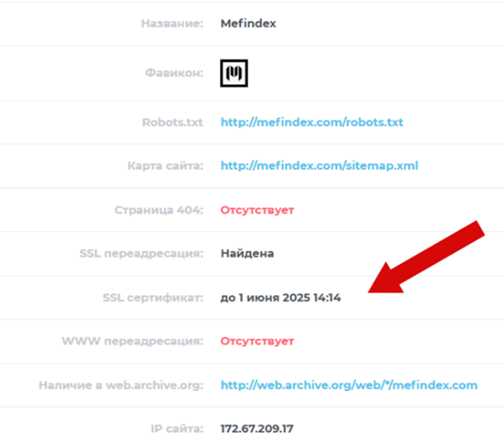Click the 'WWW переадресация:' label
This screenshot has width=504, height=446.
coord(132,341)
